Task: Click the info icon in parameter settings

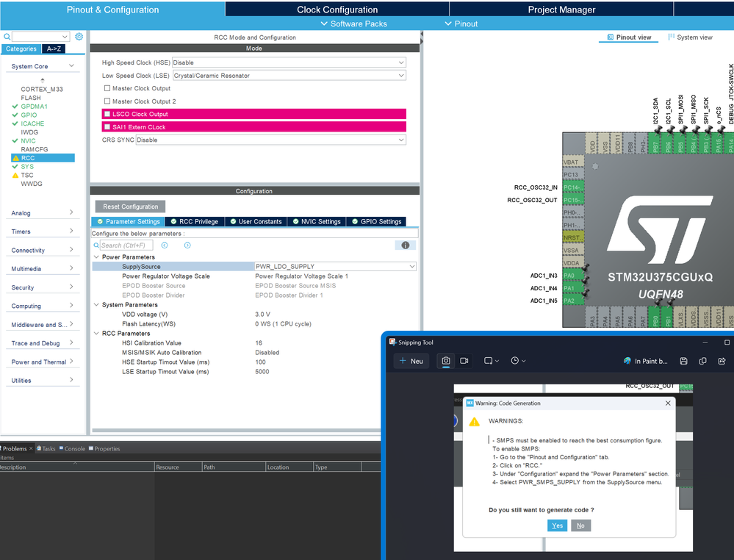Action: [x=406, y=245]
